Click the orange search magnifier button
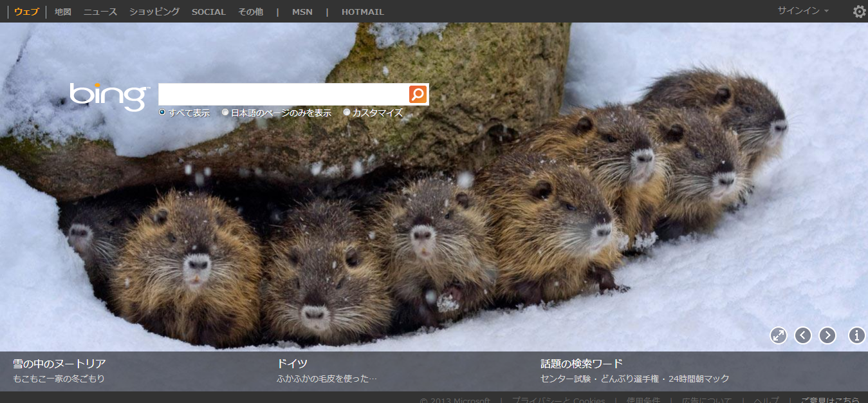This screenshot has height=403, width=868. tap(418, 95)
